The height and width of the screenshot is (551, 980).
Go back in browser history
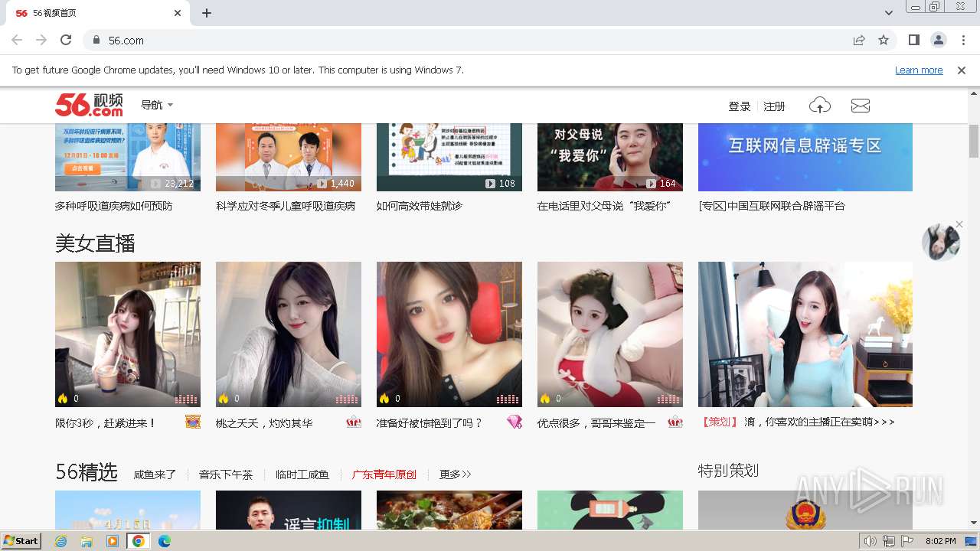click(x=17, y=40)
